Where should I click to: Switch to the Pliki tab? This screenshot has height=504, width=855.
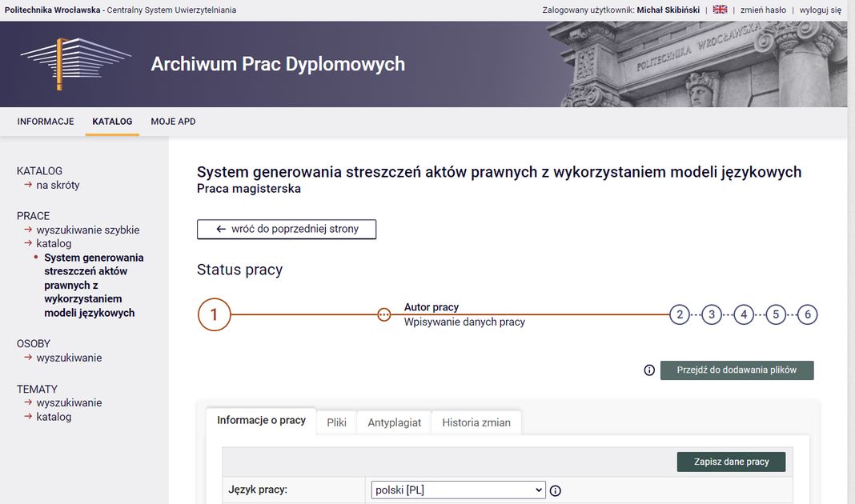pos(336,422)
